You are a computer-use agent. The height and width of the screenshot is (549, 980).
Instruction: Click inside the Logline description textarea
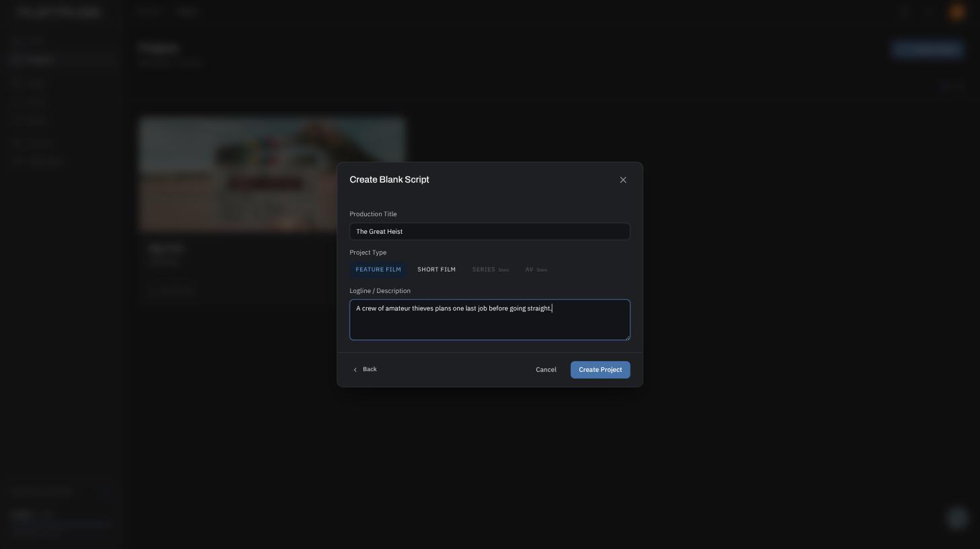click(490, 320)
